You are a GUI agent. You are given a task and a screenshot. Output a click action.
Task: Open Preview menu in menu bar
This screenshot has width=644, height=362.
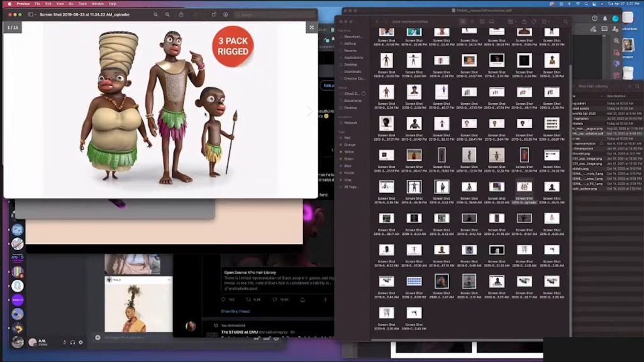click(23, 4)
